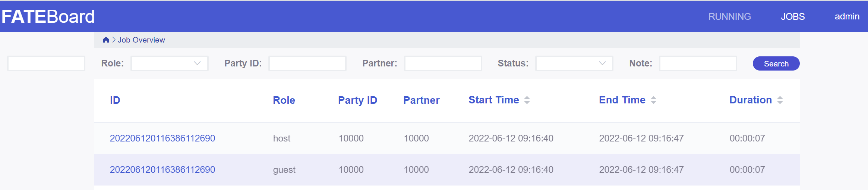
Task: Focus the Note input field
Action: pos(698,63)
